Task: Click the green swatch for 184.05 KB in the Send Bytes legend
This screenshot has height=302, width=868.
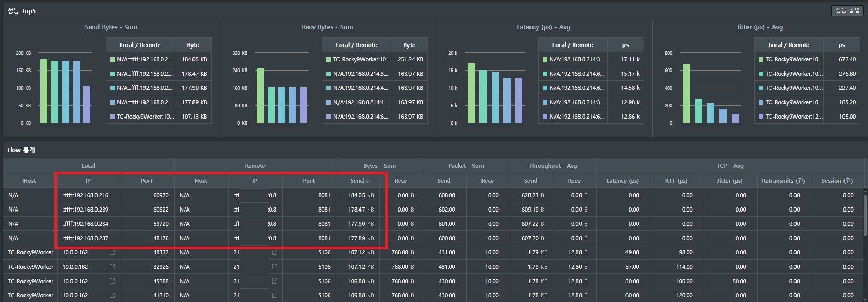Action: [113, 59]
